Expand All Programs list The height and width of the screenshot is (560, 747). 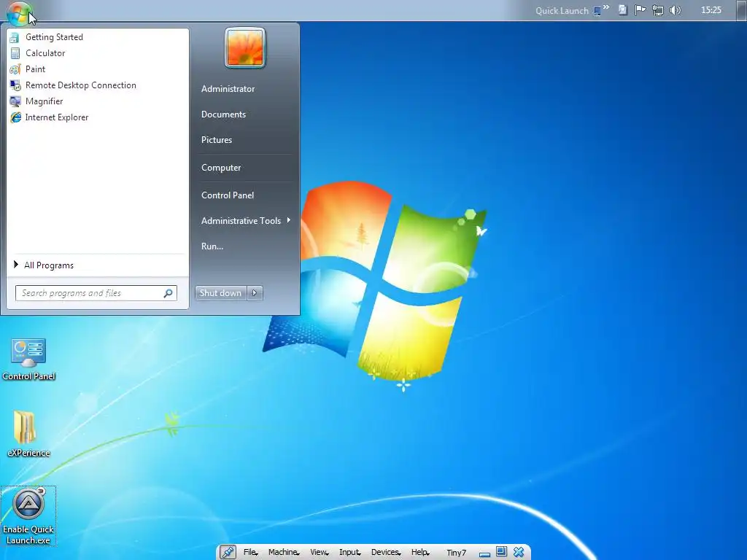click(x=98, y=265)
